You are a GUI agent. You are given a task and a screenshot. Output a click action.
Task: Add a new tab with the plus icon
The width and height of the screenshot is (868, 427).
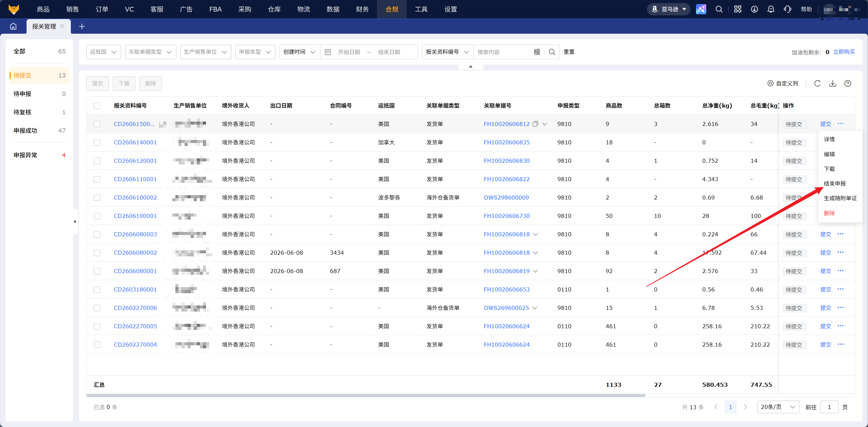point(82,26)
